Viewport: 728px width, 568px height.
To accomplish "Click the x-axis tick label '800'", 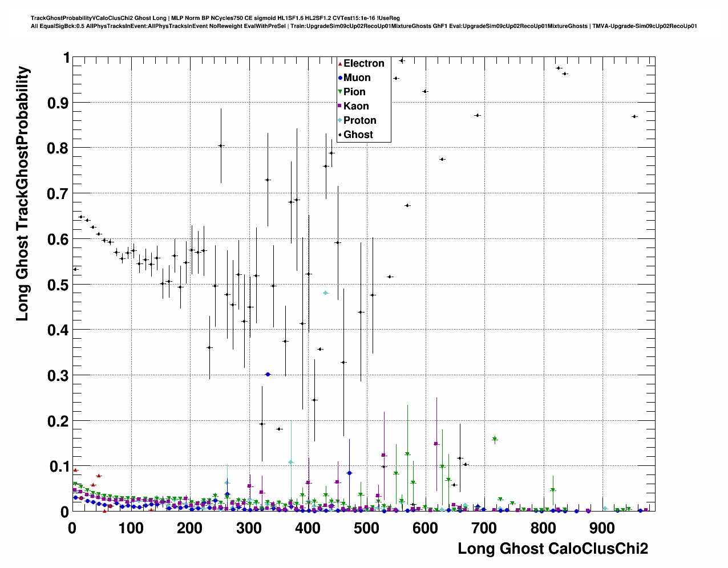I will point(543,528).
